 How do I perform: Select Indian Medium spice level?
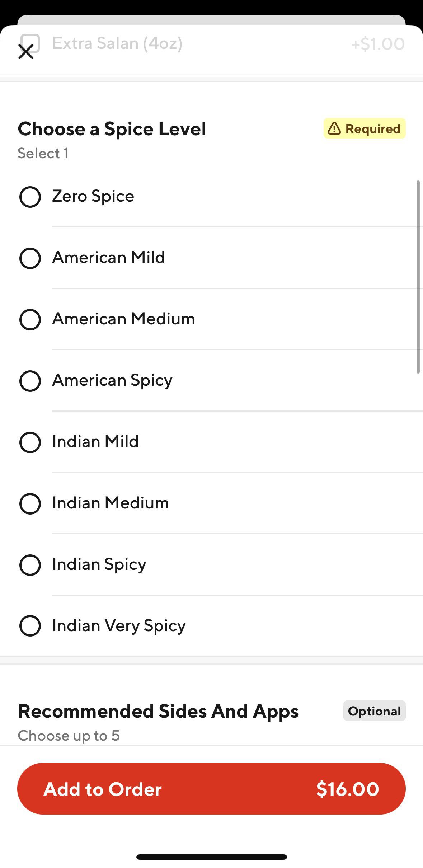pos(30,504)
